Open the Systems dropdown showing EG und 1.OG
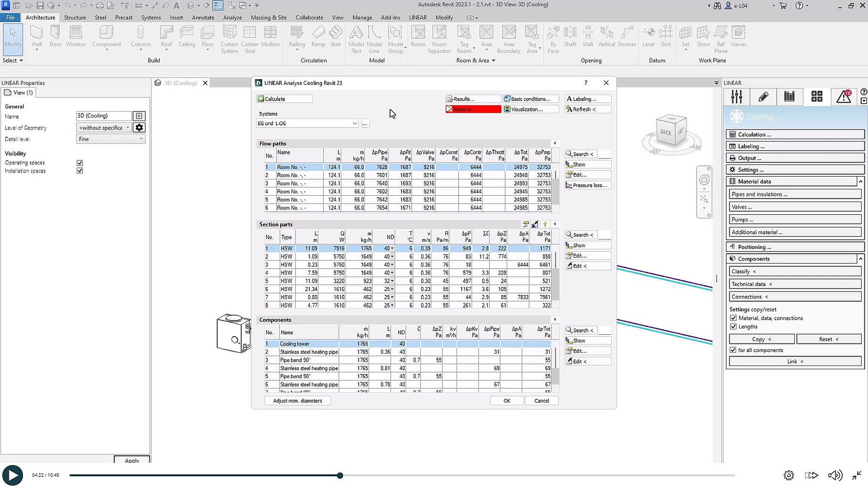 click(354, 123)
